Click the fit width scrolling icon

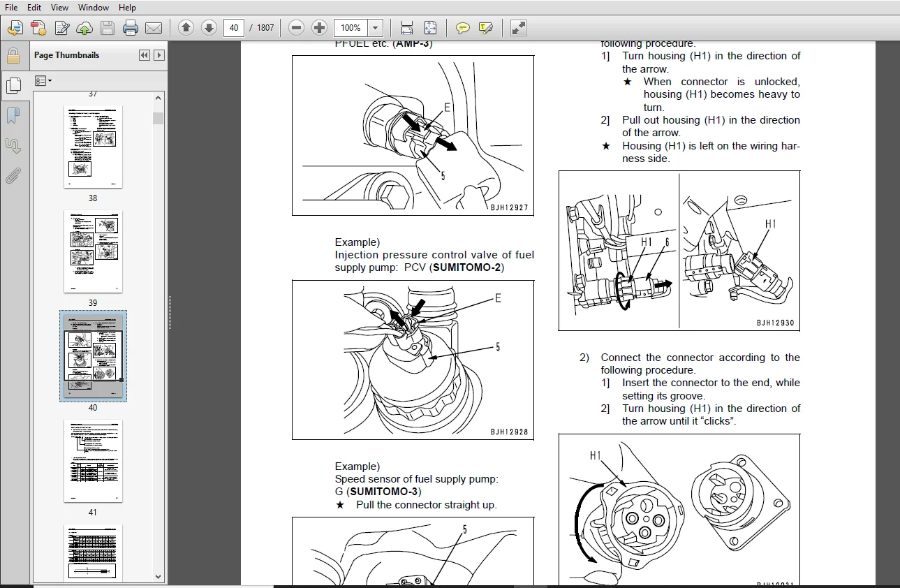[407, 28]
